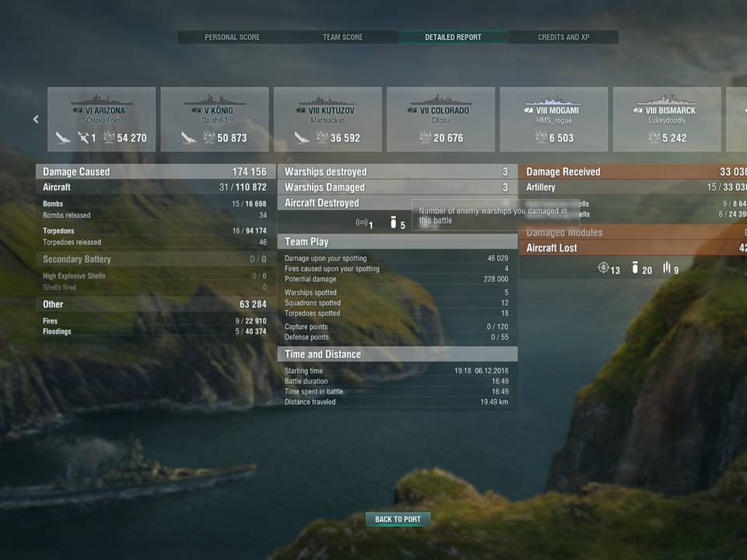This screenshot has width=747, height=560.
Task: Click the Warships Damaged row
Action: coord(398,187)
